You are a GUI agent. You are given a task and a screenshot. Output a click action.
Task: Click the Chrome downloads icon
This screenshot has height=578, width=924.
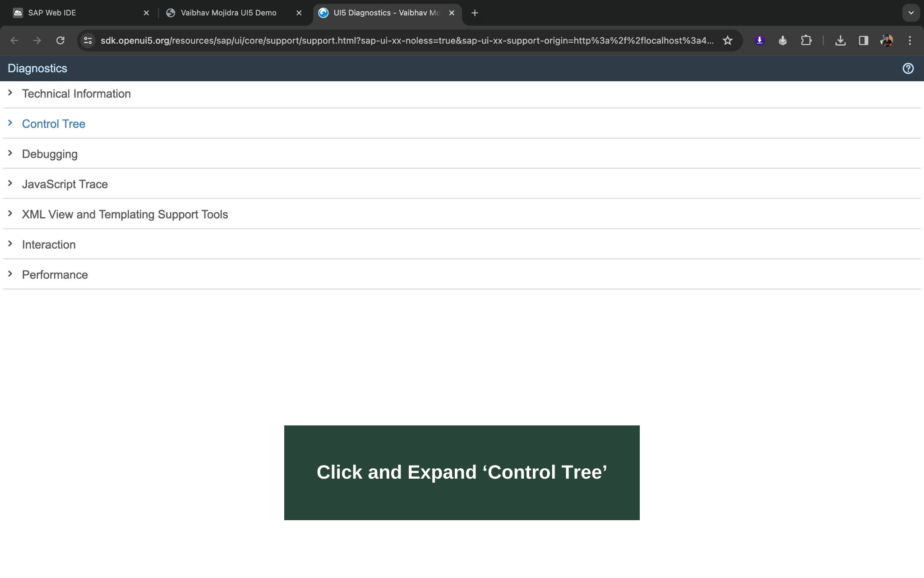(840, 41)
